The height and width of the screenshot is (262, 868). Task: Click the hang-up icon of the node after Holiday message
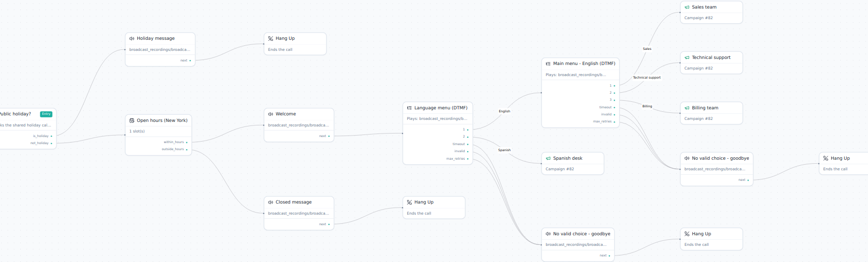[x=270, y=38]
